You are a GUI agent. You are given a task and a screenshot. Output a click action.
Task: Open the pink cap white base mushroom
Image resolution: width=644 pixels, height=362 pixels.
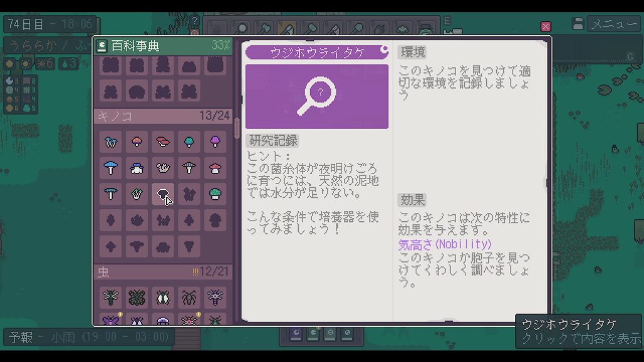click(x=215, y=168)
